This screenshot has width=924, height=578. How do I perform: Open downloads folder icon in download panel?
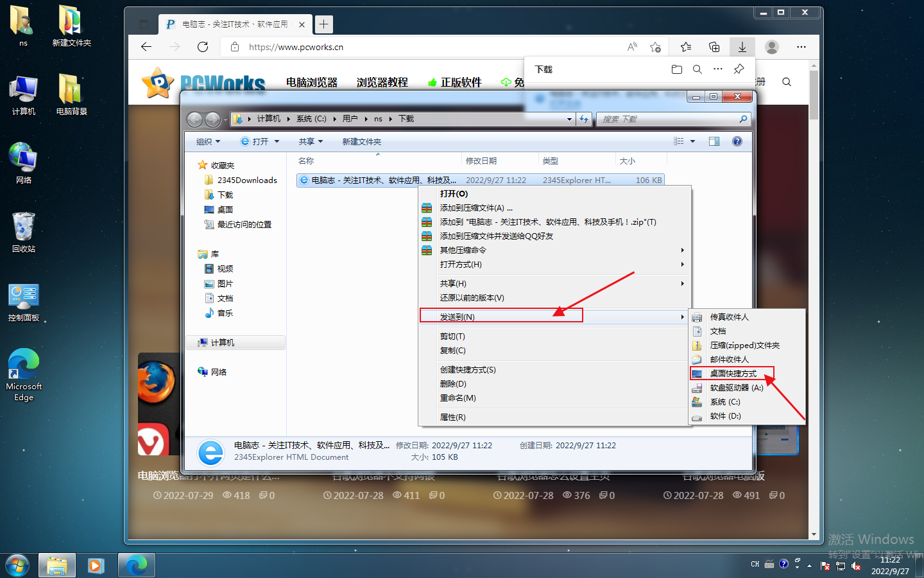coord(677,69)
